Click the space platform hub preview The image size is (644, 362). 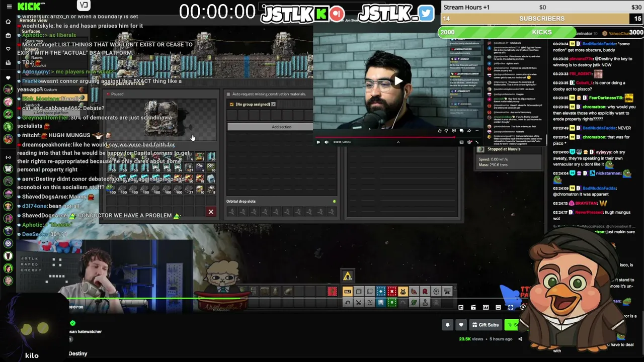pyautogui.click(x=161, y=119)
